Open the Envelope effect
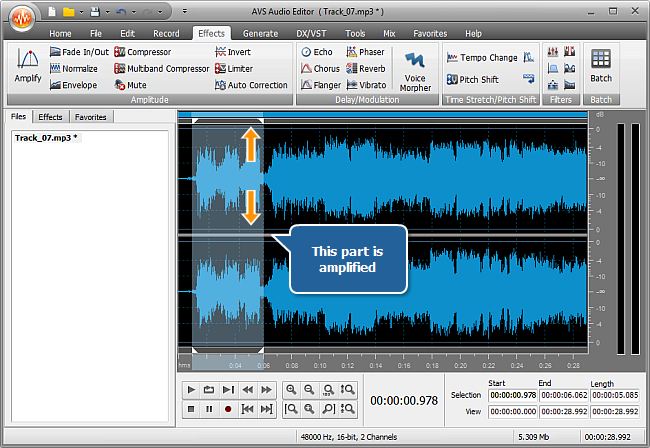Image resolution: width=650 pixels, height=448 pixels. pyautogui.click(x=73, y=85)
